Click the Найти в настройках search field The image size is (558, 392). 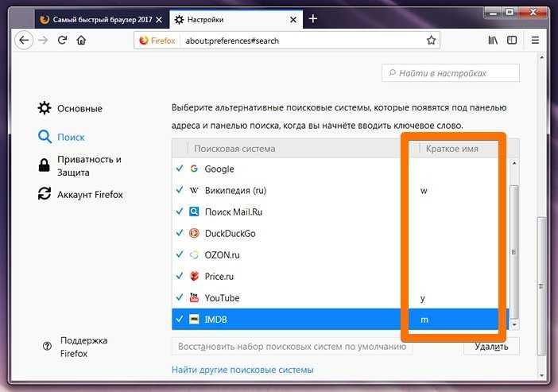451,73
